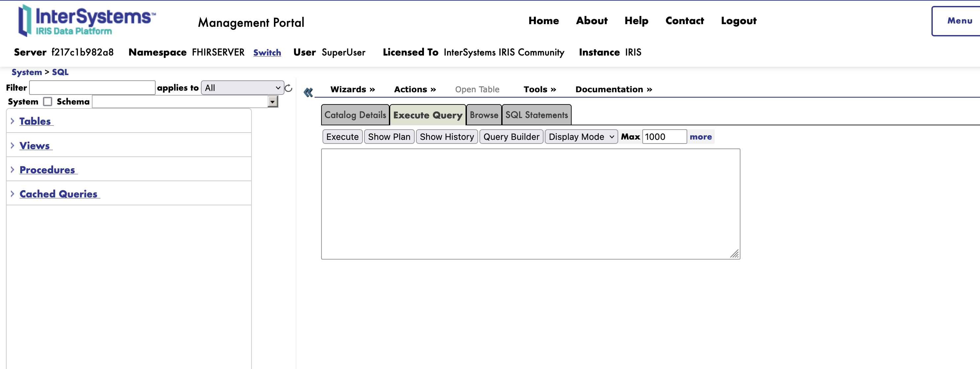Click the InterSystems IRIS logo
The image size is (980, 369).
pyautogui.click(x=86, y=21)
